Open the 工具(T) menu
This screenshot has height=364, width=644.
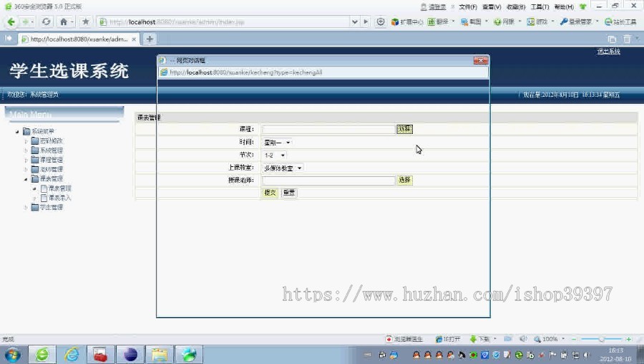[x=540, y=7]
